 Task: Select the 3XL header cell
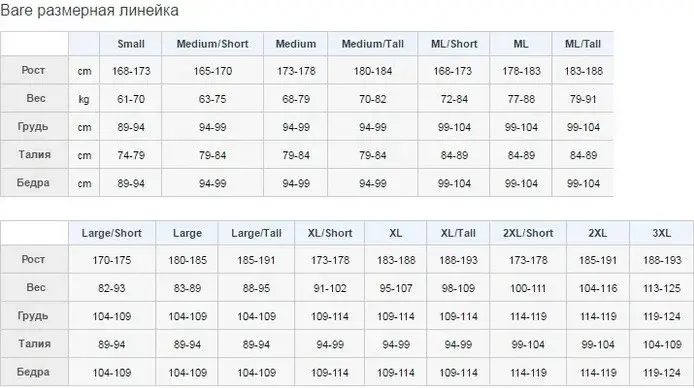[662, 233]
